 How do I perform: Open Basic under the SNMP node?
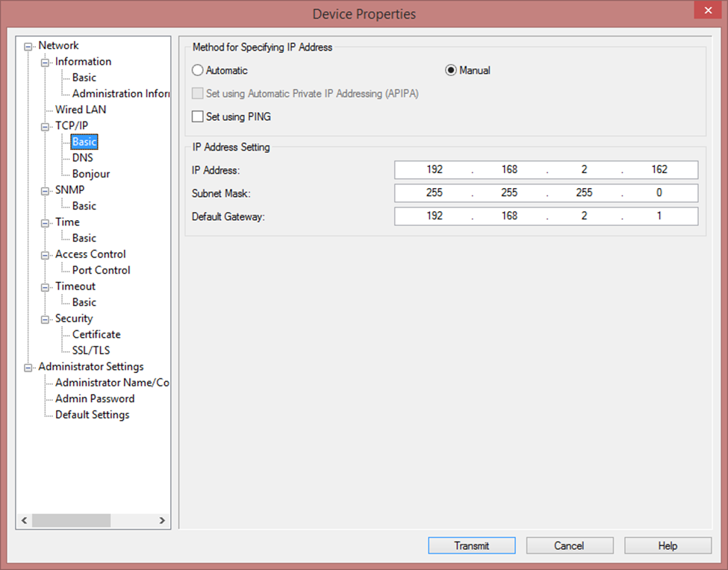84,206
